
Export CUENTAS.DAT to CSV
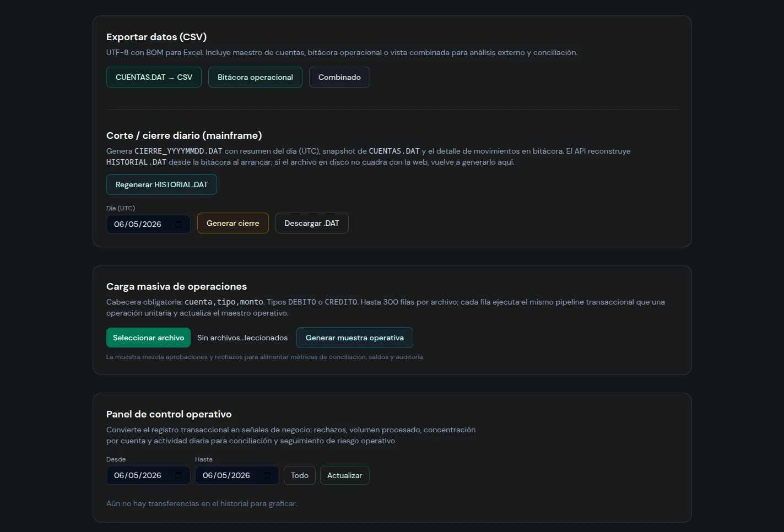[154, 77]
